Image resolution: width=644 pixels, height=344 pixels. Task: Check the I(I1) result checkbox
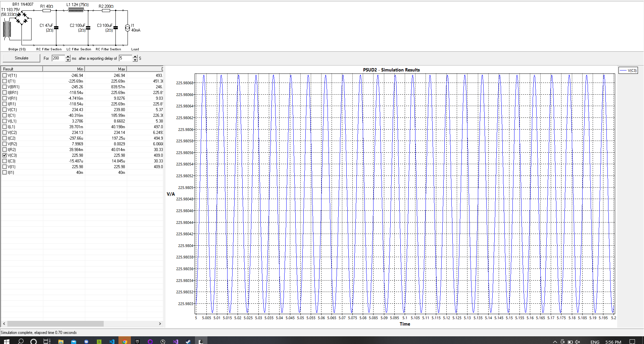pos(5,173)
